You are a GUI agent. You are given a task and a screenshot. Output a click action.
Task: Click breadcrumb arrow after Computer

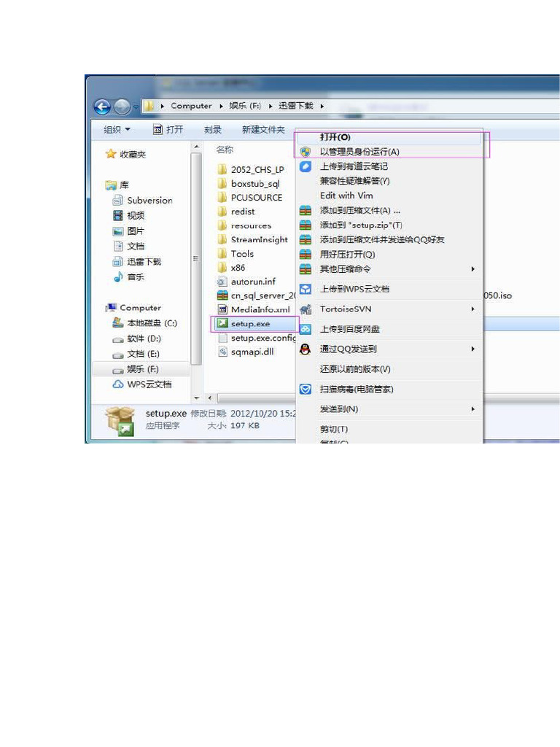(221, 107)
